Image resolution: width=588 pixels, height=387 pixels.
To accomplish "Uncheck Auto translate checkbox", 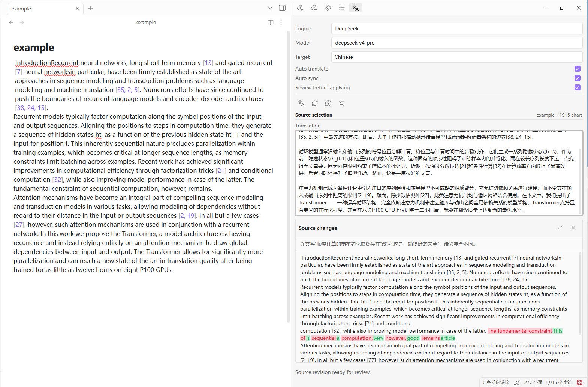I will [x=578, y=69].
